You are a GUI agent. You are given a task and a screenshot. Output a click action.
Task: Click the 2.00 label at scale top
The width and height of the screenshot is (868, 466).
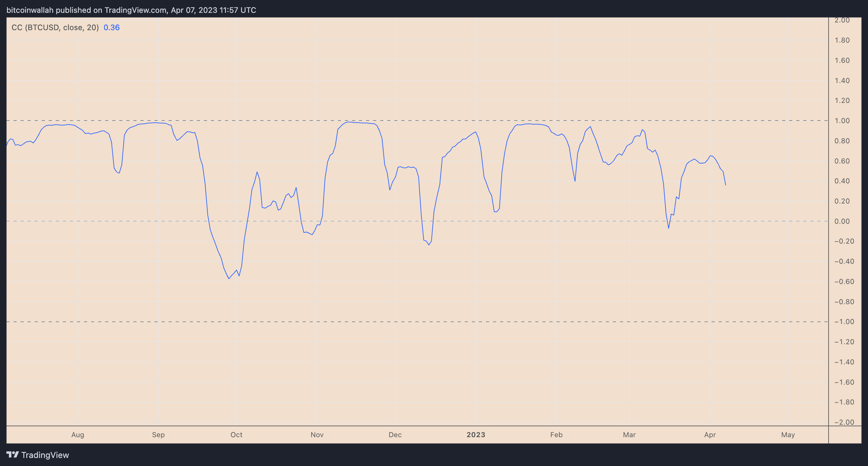click(842, 20)
